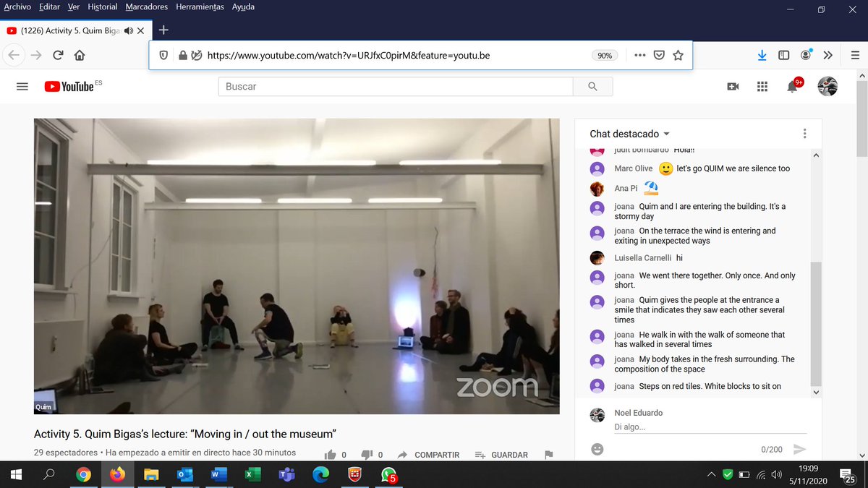
Task: Open the Ver menu
Action: [73, 7]
